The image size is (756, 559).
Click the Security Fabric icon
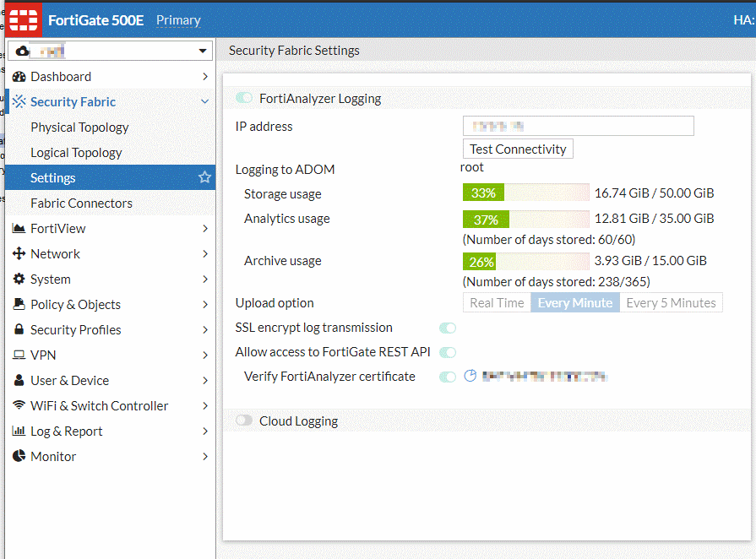click(x=19, y=101)
